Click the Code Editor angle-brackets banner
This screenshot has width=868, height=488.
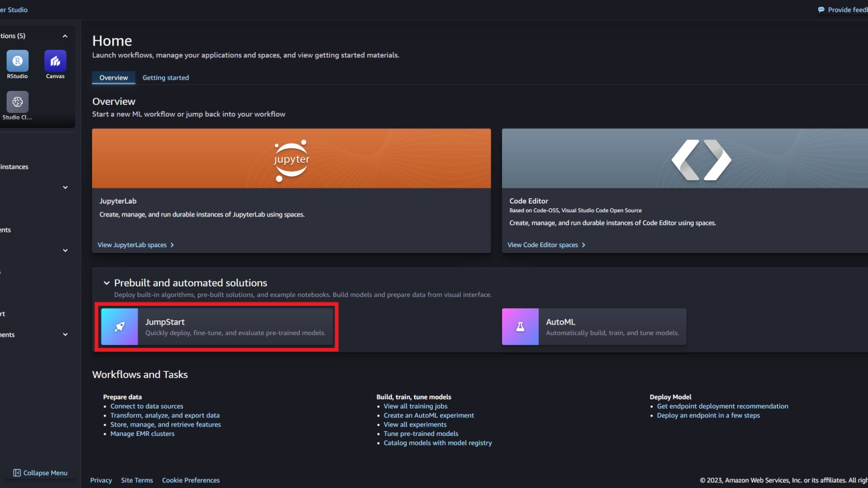coord(685,159)
